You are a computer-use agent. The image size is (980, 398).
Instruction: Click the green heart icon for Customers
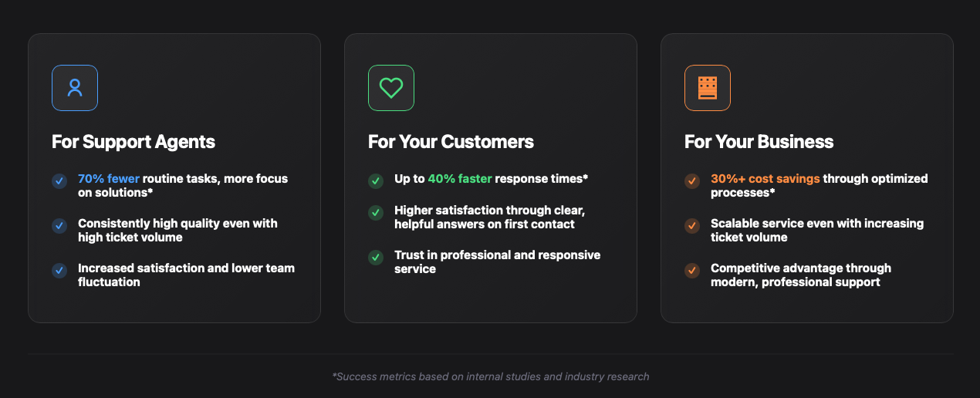coord(391,88)
